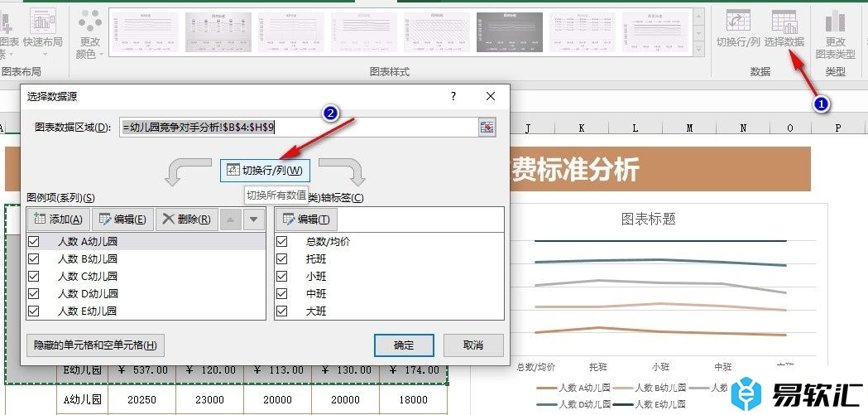Move series down arrow
The width and height of the screenshot is (868, 415).
253,220
